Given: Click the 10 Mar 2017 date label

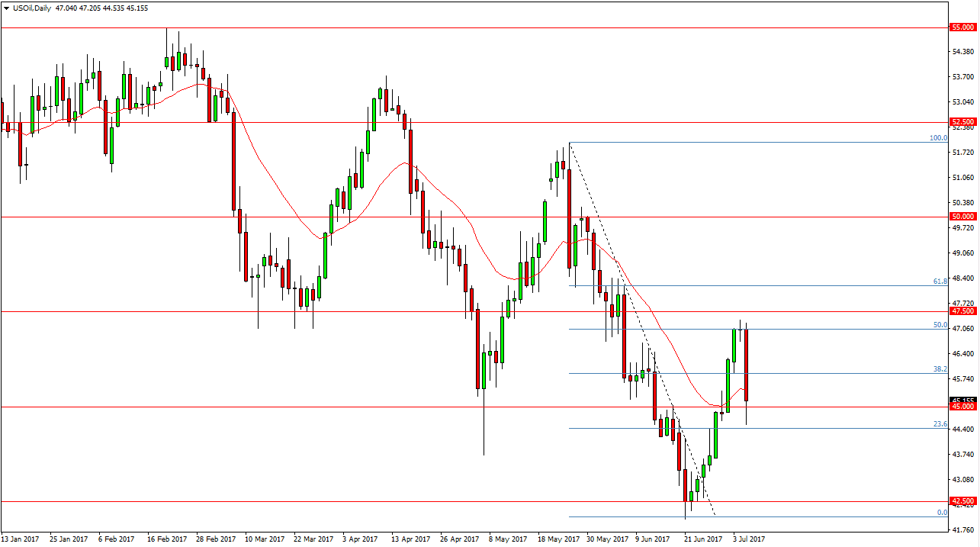Looking at the screenshot, I should [x=266, y=539].
